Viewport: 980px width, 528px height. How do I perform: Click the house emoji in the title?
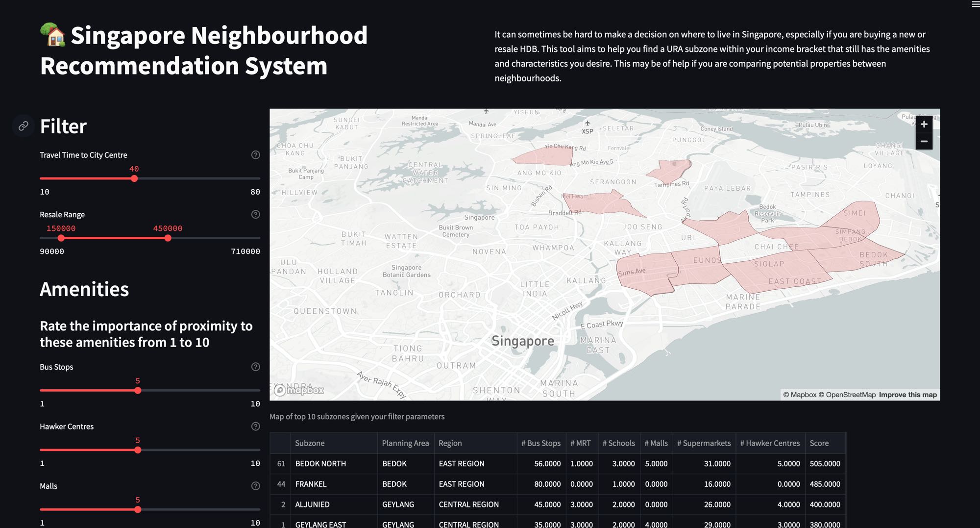pos(52,35)
